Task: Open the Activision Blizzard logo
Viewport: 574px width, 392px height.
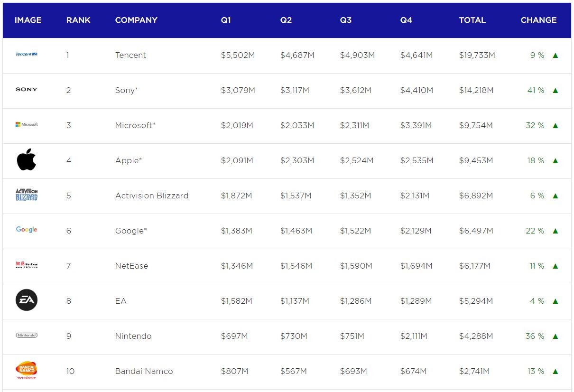Action: point(27,195)
